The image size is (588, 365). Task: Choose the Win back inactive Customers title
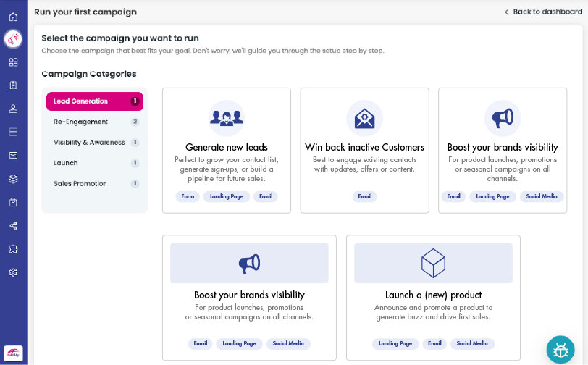pyautogui.click(x=364, y=148)
